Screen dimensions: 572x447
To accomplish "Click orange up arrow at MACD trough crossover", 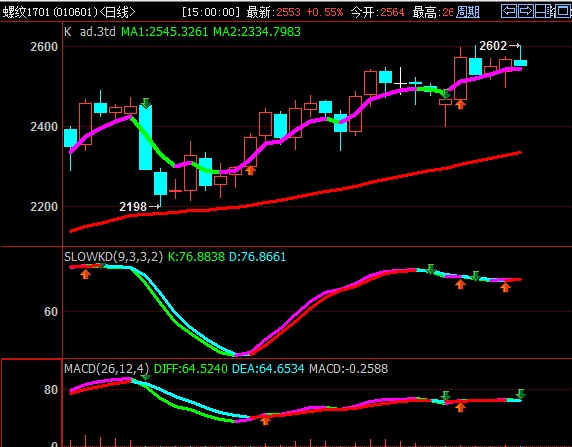I will pyautogui.click(x=266, y=421).
